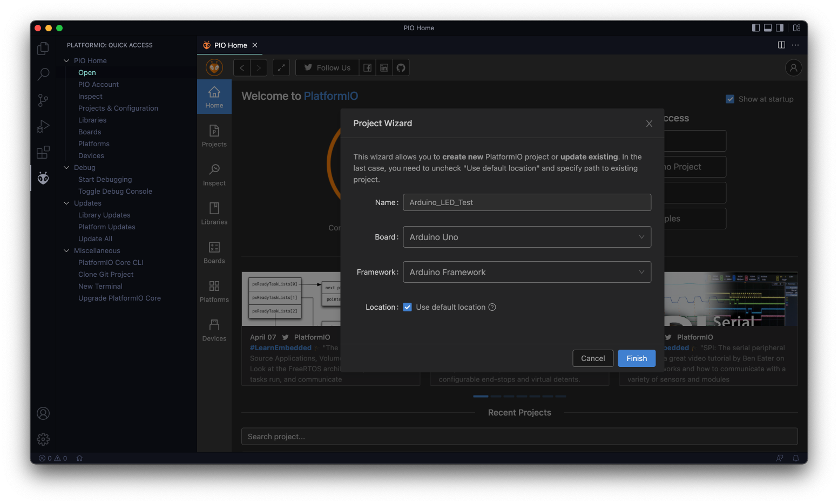Open the Inspect tab in PIO sidebar

coord(214,175)
